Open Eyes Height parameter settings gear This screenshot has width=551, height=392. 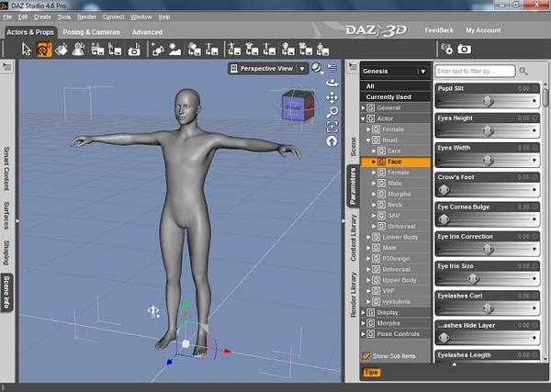pyautogui.click(x=535, y=118)
